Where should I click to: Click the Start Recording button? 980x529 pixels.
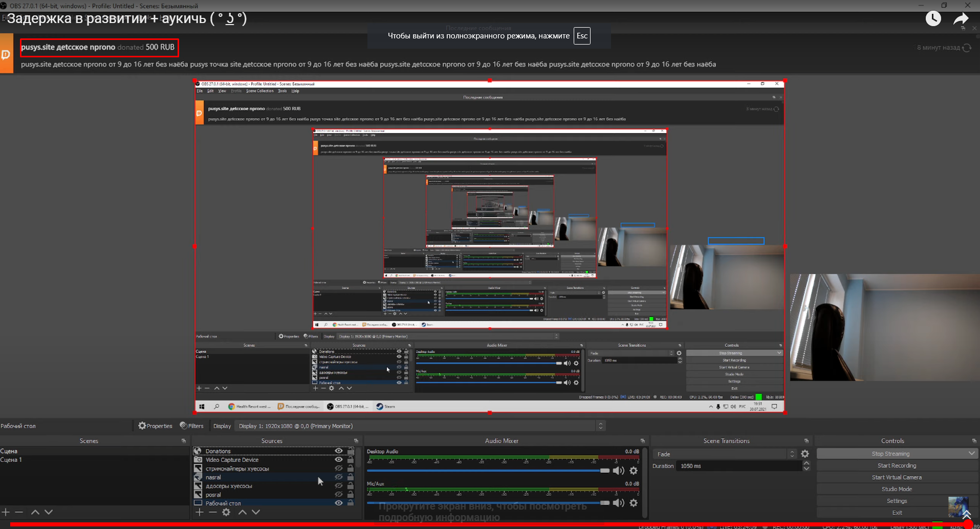coord(897,465)
